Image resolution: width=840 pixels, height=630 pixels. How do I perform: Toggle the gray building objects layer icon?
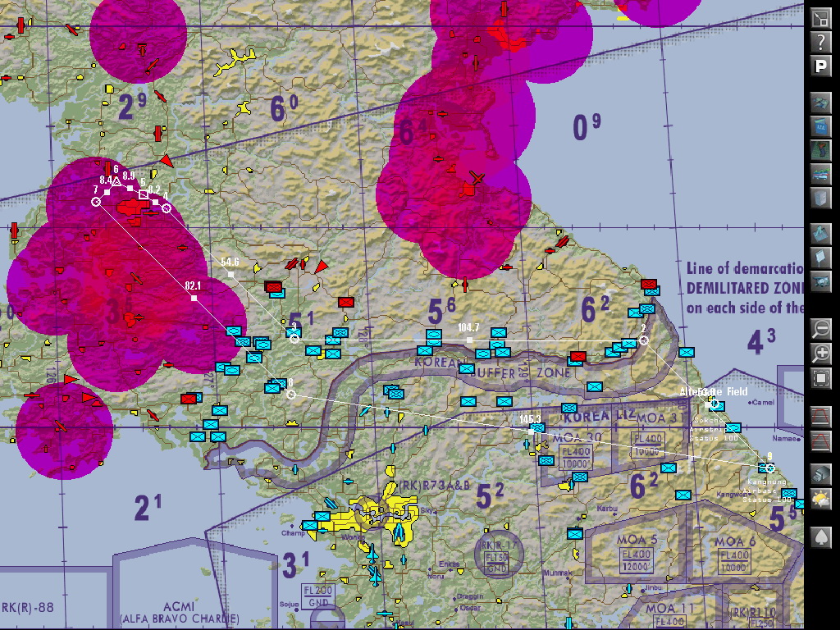[x=821, y=198]
